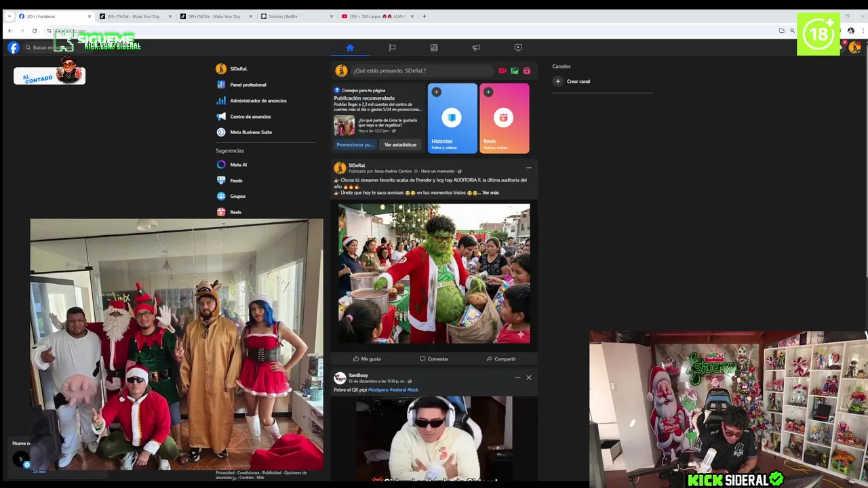
Task: Open the SiDeRaL post author name
Action: tap(357, 165)
